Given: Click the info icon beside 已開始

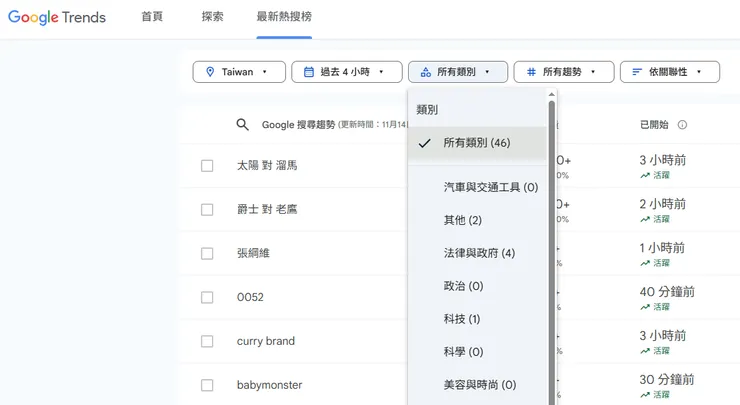Looking at the screenshot, I should 682,125.
